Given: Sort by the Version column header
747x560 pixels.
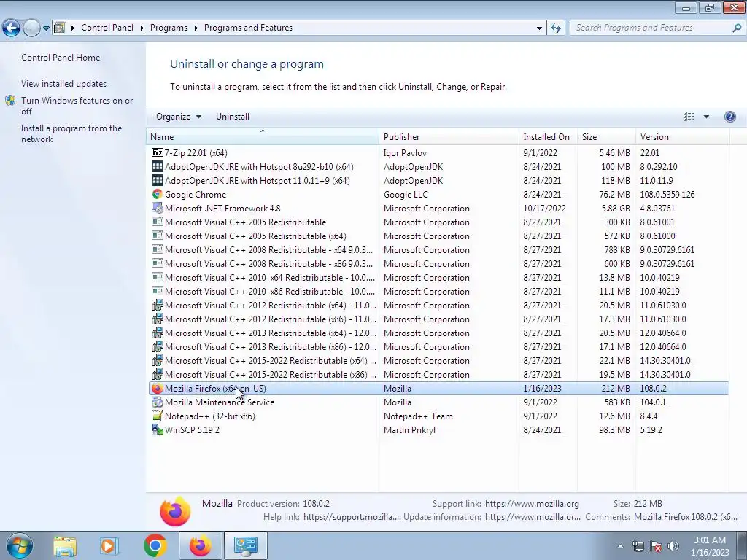Looking at the screenshot, I should [x=682, y=136].
